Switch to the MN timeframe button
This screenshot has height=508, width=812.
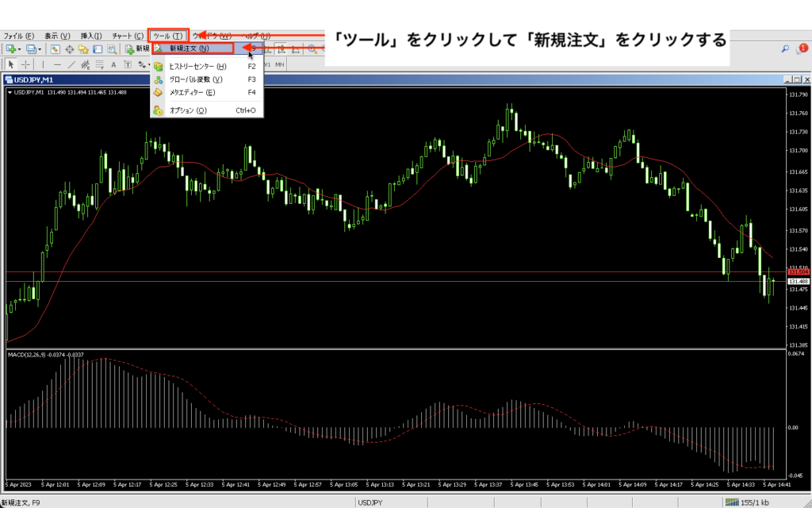(280, 65)
